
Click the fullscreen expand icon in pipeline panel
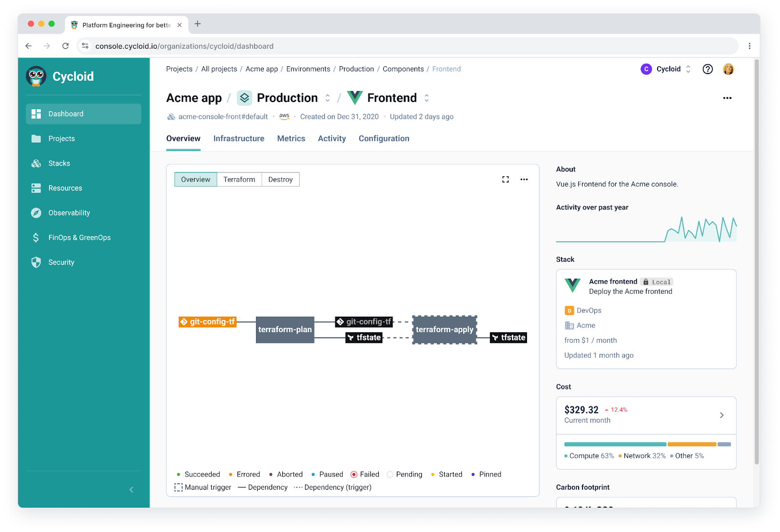tap(506, 179)
